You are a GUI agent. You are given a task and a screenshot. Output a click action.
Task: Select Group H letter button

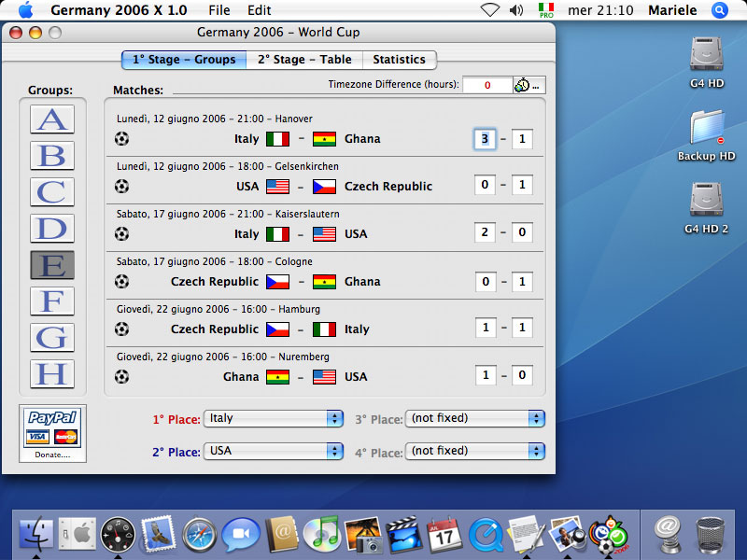[52, 374]
